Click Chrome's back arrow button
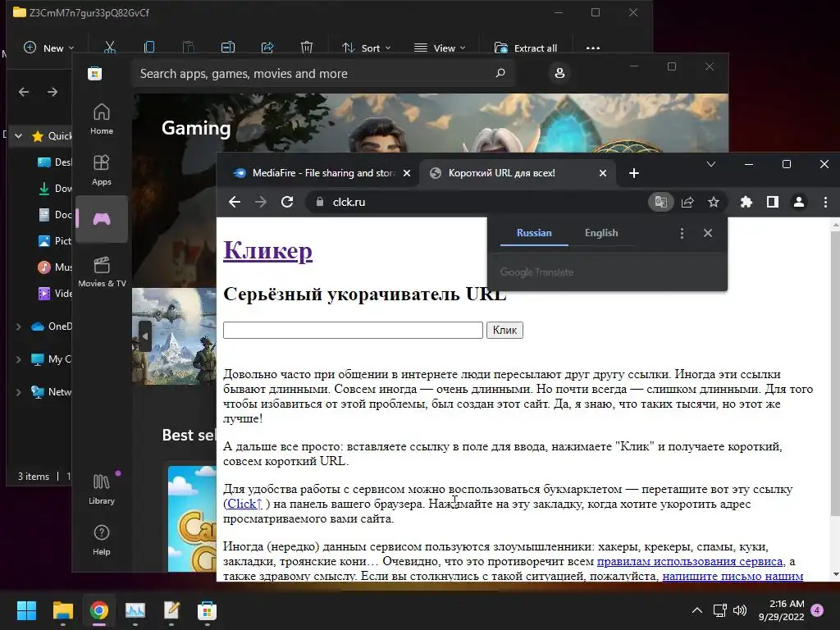This screenshot has width=840, height=630. pyautogui.click(x=234, y=202)
